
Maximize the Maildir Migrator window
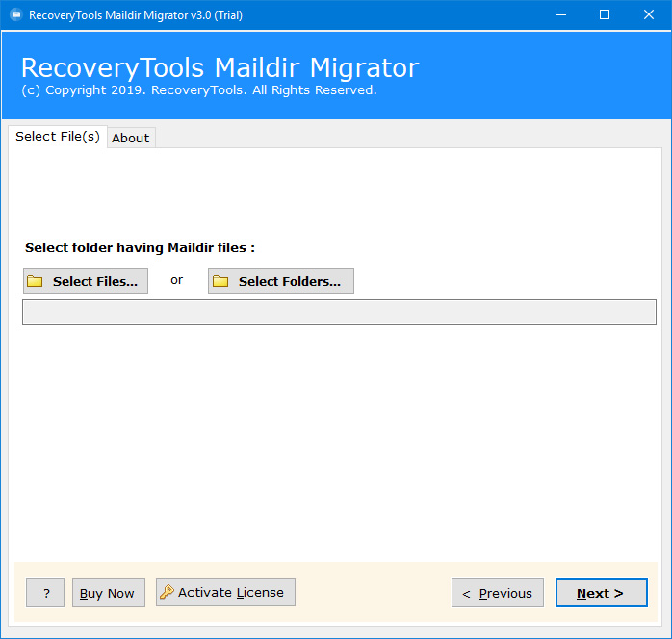[x=605, y=15]
